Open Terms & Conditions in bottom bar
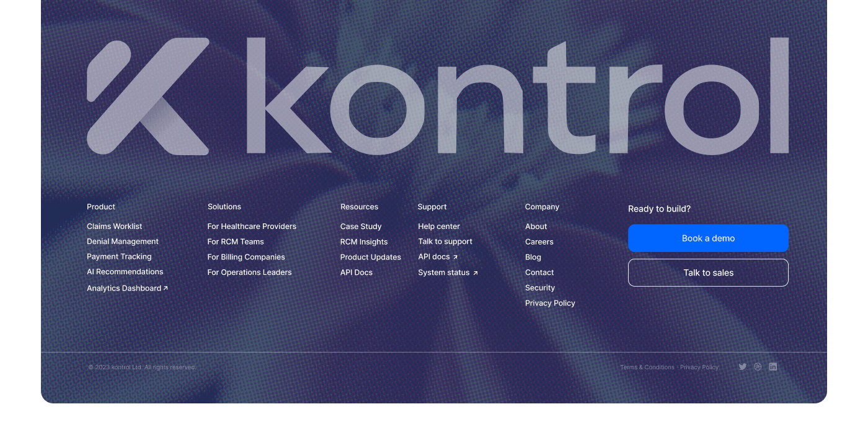The height and width of the screenshot is (440, 868). tap(647, 367)
